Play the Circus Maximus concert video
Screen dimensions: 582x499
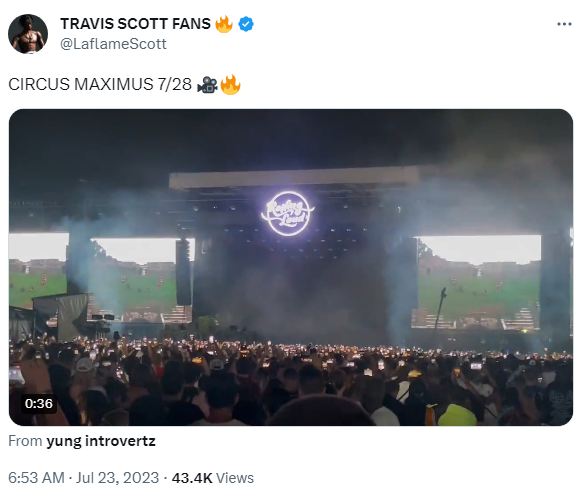pyautogui.click(x=291, y=267)
